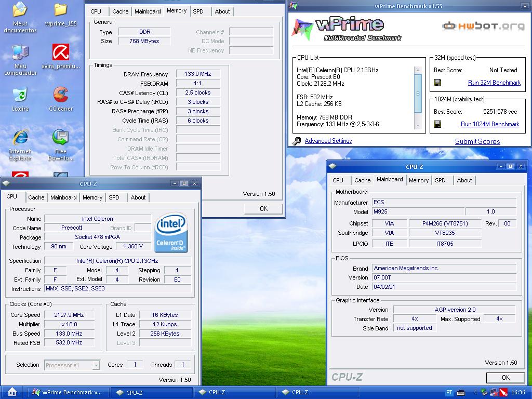Viewport: 532px width, 399px height.
Task: Click the Best Score 5251,578 sec value
Action: [x=500, y=112]
